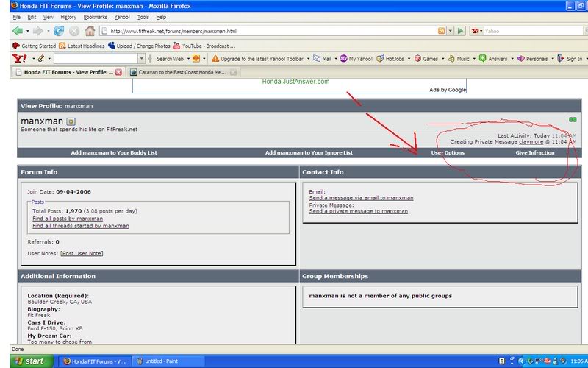Click Add manxman to Your Ignore List
588x368 pixels.
[309, 153]
